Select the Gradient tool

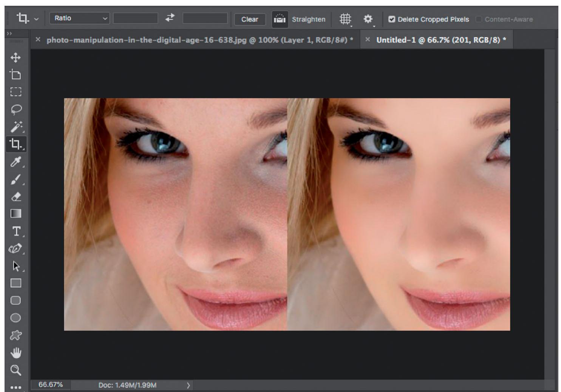[16, 214]
